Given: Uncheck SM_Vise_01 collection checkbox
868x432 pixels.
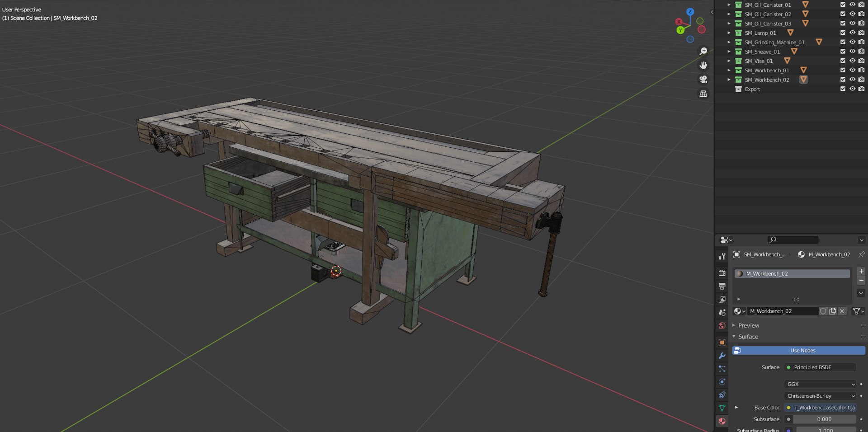Looking at the screenshot, I should [843, 61].
